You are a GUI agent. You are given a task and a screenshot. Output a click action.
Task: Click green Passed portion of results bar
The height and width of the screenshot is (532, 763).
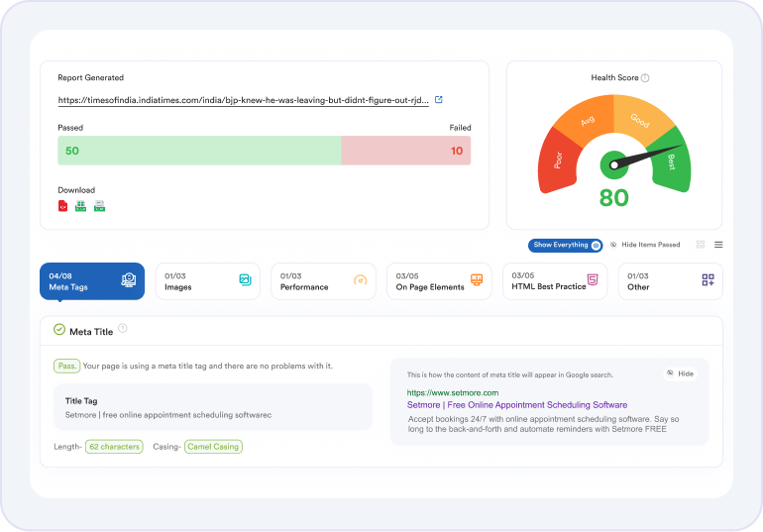click(x=198, y=151)
